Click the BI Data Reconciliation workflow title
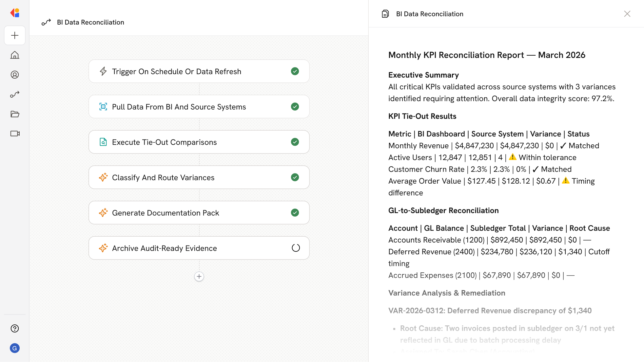The width and height of the screenshot is (644, 362). point(90,22)
